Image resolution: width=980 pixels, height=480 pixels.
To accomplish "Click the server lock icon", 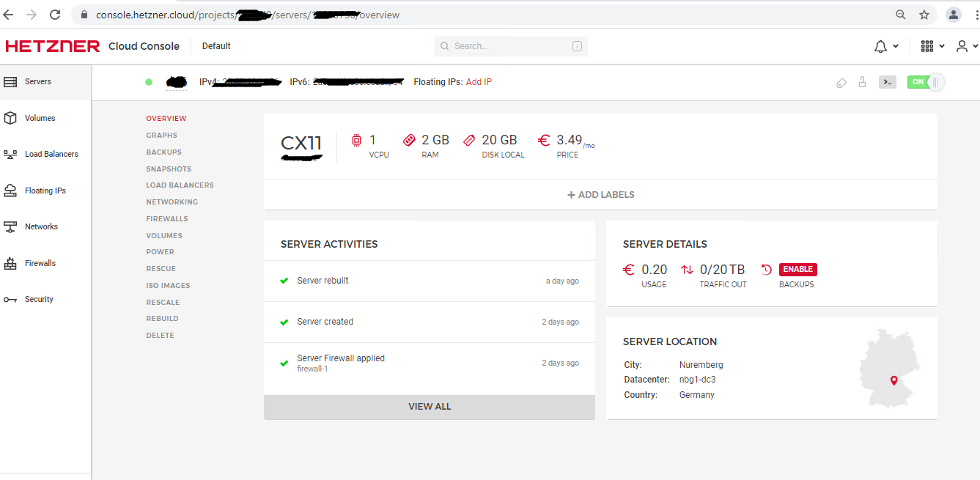I will 863,82.
